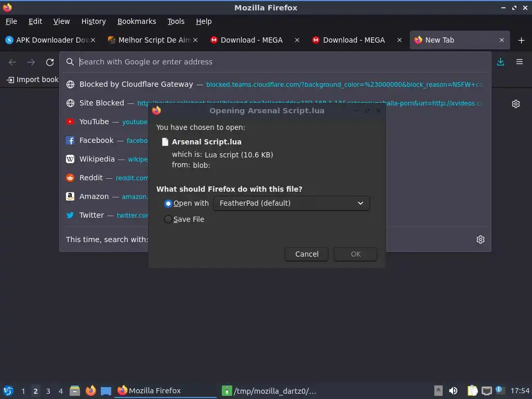Image resolution: width=532 pixels, height=399 pixels.
Task: Select the Save File radio button
Action: [168, 220]
